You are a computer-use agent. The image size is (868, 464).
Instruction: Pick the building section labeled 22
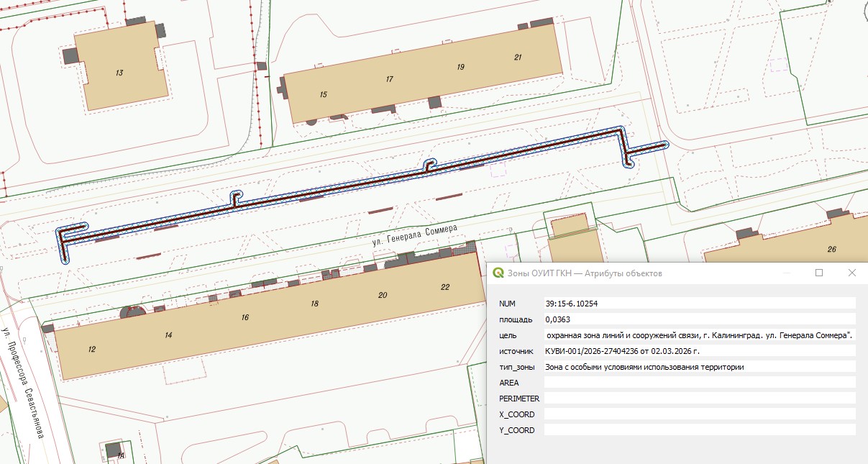(445, 287)
